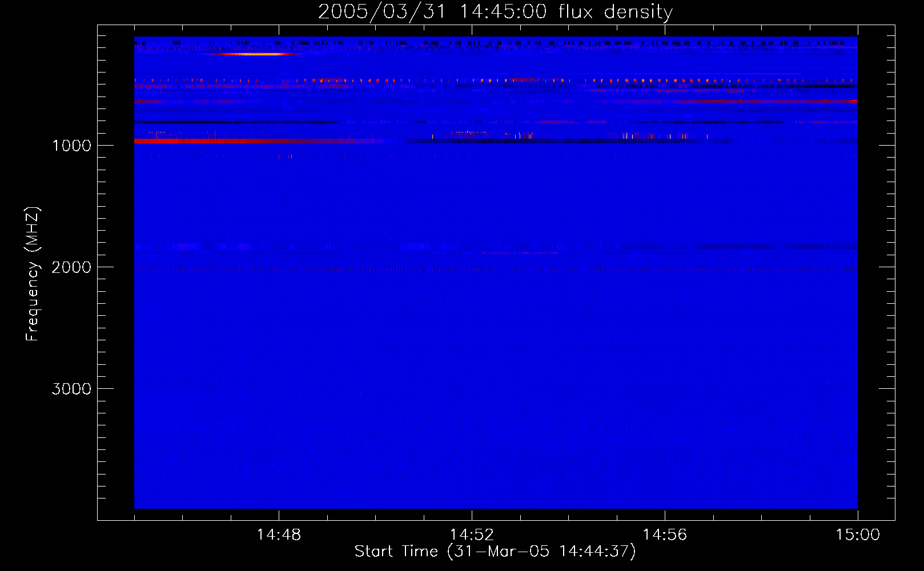Click the 3000 frequency tick label

pyautogui.click(x=71, y=389)
